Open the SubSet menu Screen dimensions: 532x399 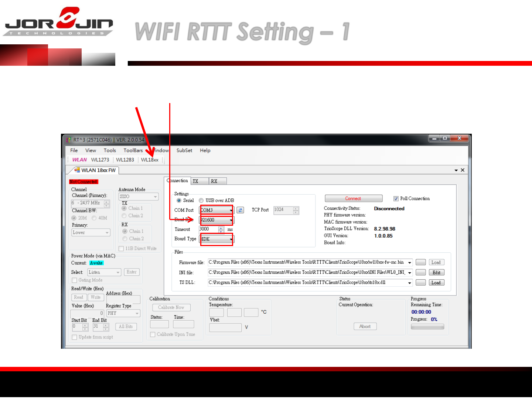point(184,150)
